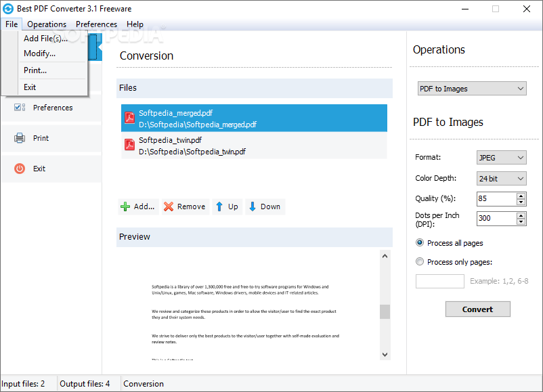
Task: Decrease Quality value with down spinner
Action: (521, 202)
